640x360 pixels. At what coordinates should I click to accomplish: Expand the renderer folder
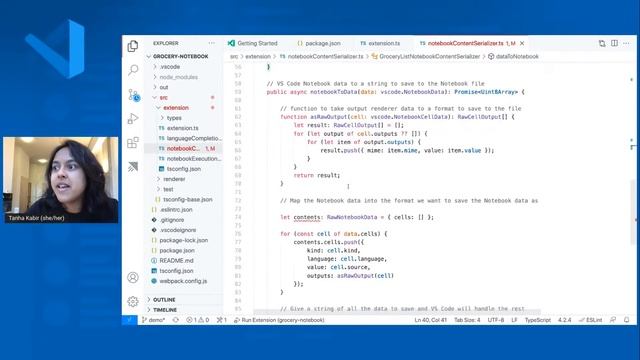[174, 179]
